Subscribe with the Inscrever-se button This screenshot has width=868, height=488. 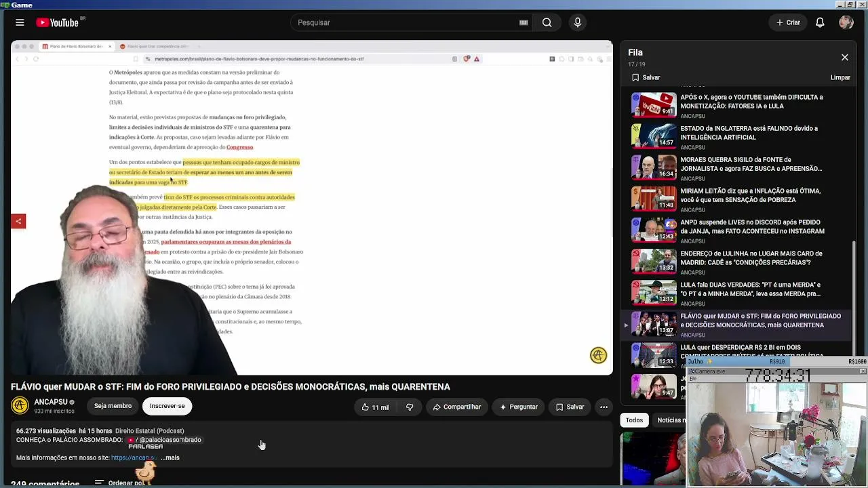(167, 406)
